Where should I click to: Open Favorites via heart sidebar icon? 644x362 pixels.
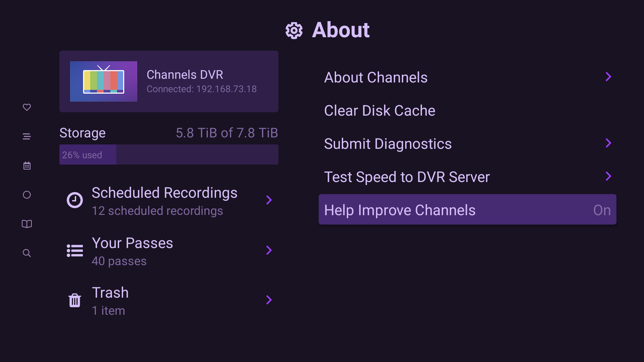tap(27, 107)
